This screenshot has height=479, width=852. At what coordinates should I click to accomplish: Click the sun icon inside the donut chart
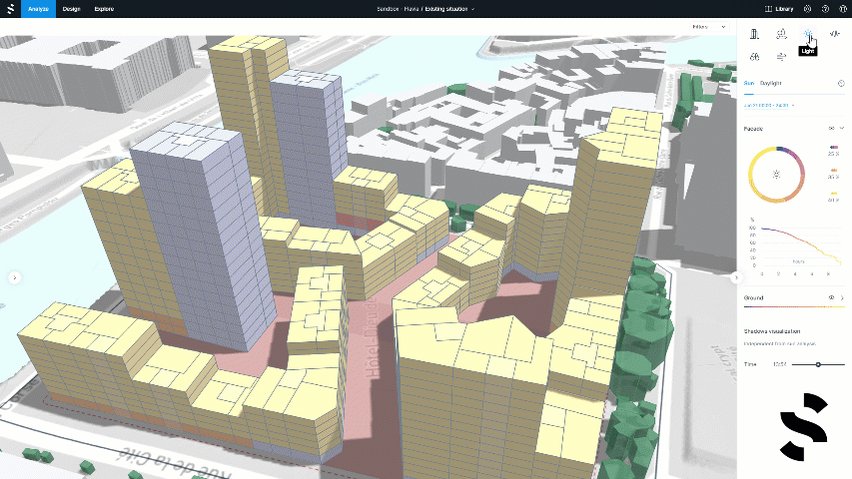776,174
